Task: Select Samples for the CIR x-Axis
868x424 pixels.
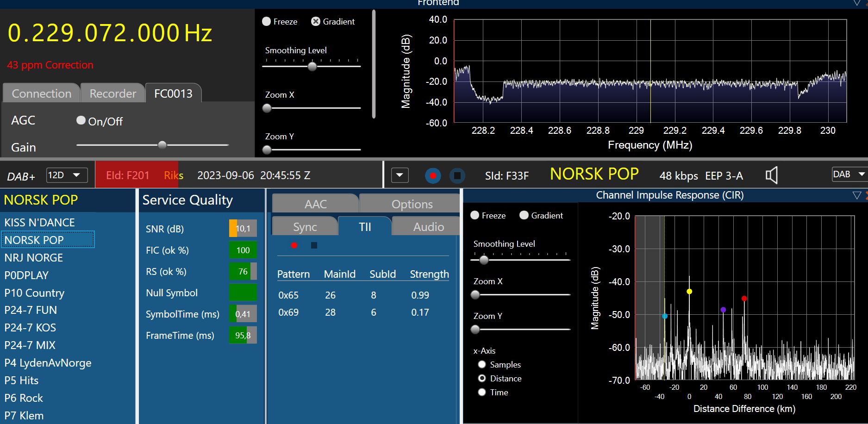Action: (x=482, y=364)
